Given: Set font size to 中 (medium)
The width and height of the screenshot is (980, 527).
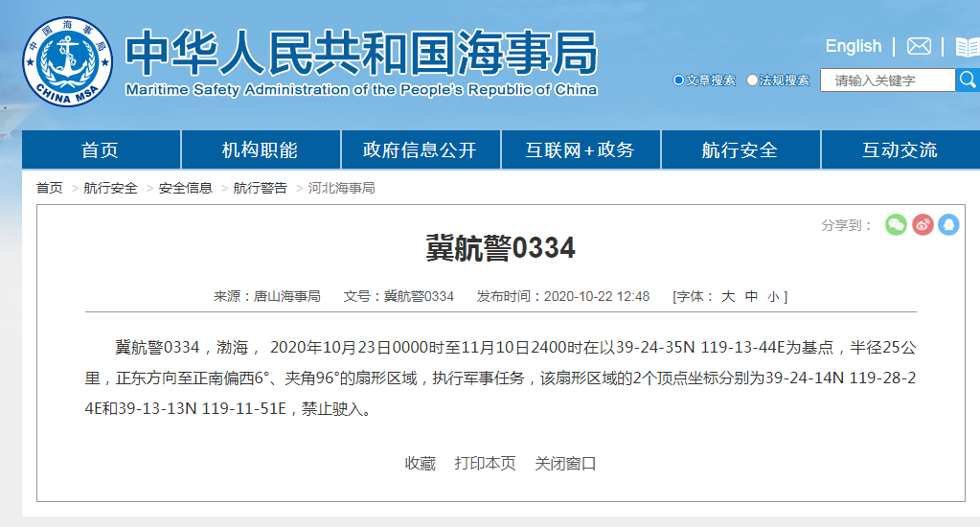Looking at the screenshot, I should tap(751, 297).
